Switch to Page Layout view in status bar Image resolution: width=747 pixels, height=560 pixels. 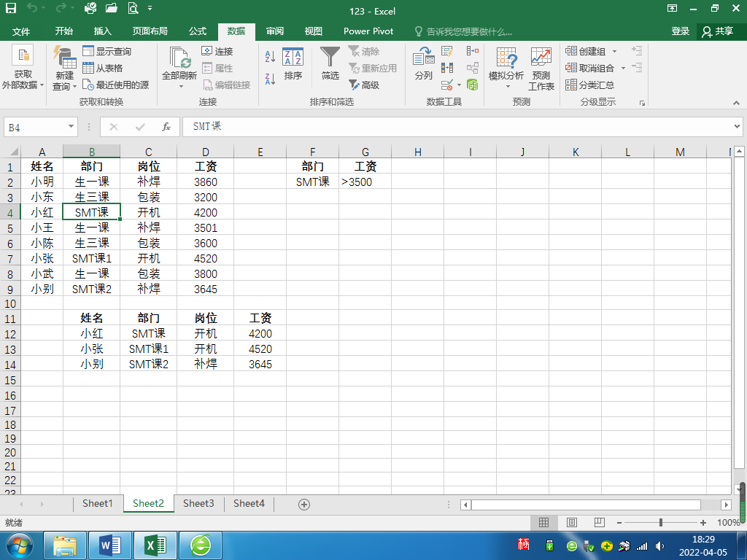pos(571,522)
